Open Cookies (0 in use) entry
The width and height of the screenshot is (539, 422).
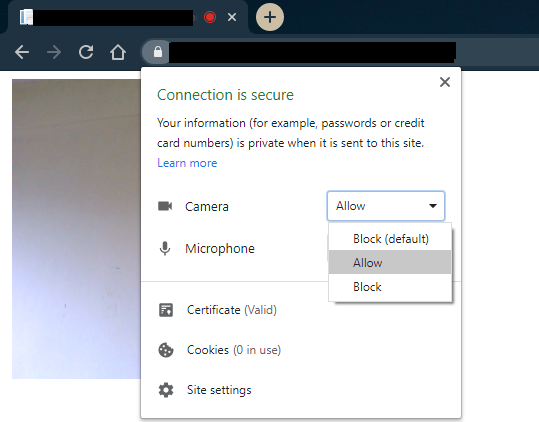234,350
